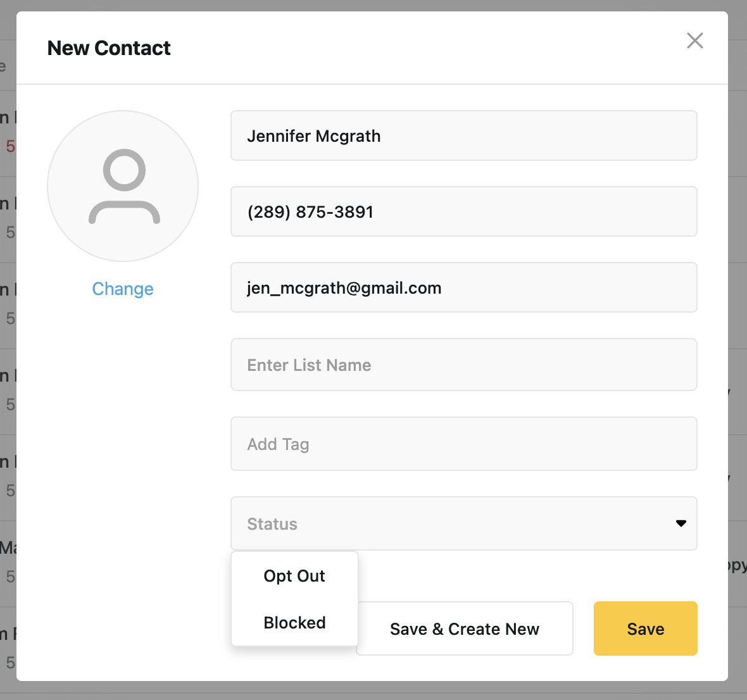747x700 pixels.
Task: Click the person silhouette inside the avatar circle
Action: point(124,187)
